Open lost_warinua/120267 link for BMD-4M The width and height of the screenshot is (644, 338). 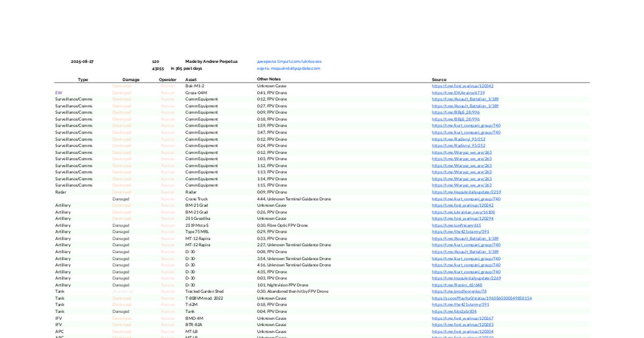(x=463, y=318)
